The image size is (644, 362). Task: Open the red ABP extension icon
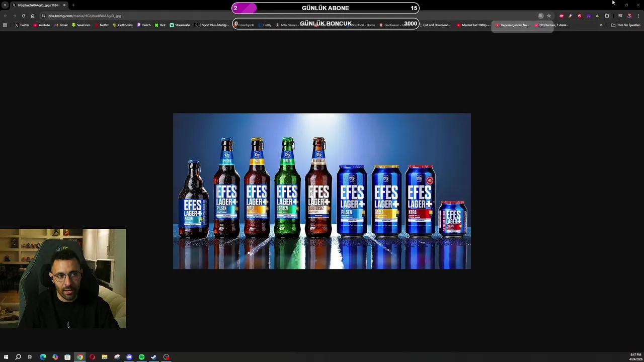[x=561, y=16]
